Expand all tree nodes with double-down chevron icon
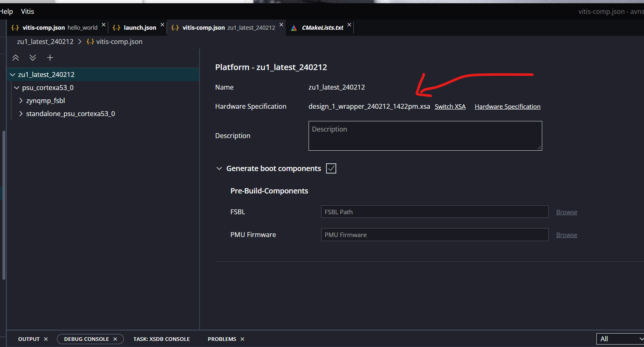Viewport: 644px width, 347px height. pos(33,58)
